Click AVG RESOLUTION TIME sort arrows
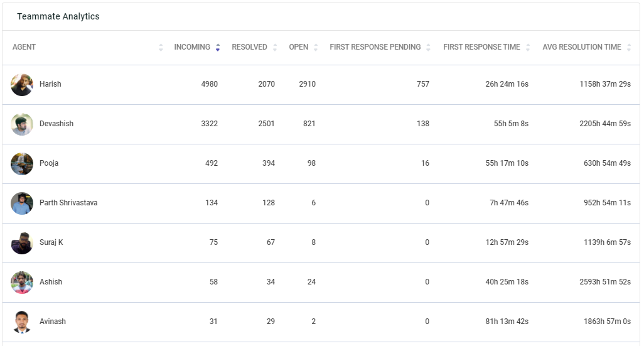The image size is (644, 346). point(629,47)
